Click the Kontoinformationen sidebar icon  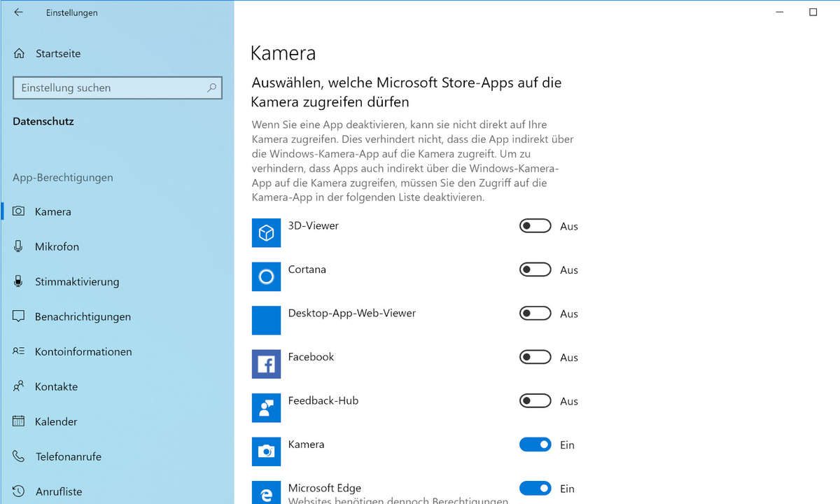[x=19, y=351]
